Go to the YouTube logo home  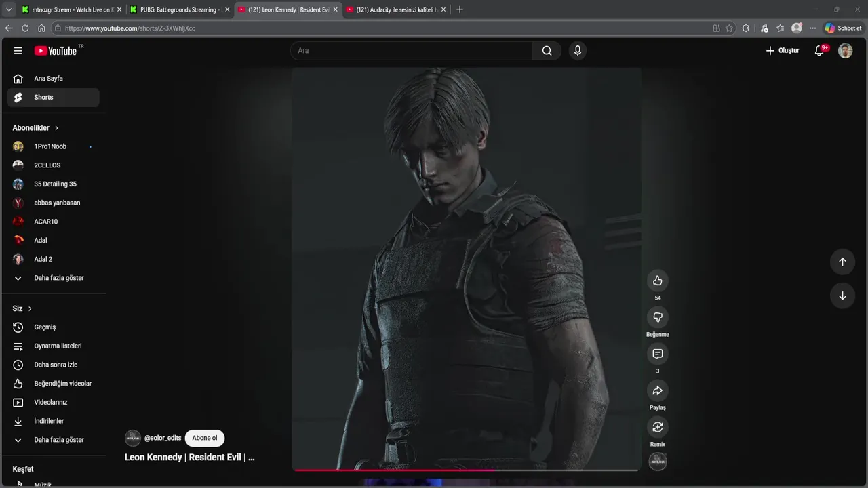click(56, 51)
